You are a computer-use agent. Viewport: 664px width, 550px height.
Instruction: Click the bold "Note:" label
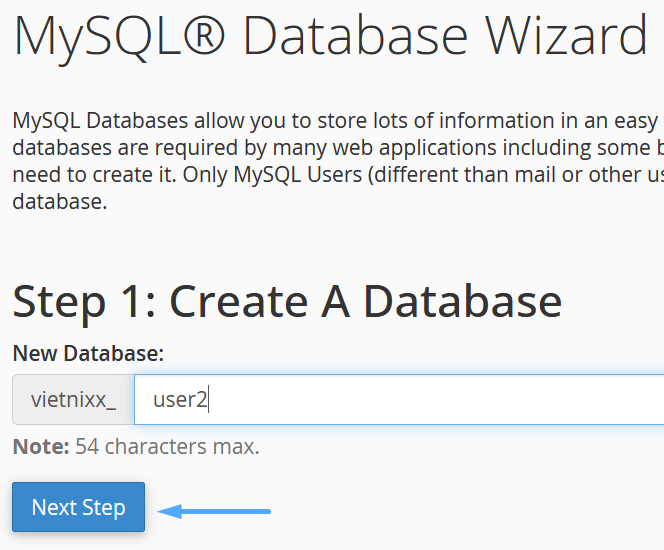[x=40, y=446]
